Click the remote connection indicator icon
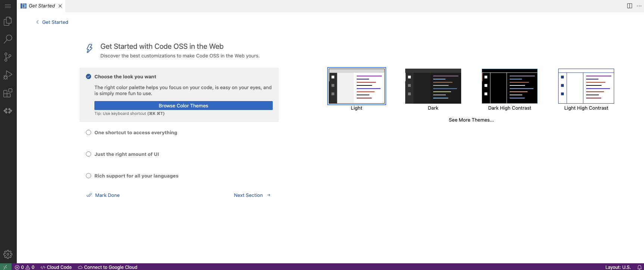 5,267
